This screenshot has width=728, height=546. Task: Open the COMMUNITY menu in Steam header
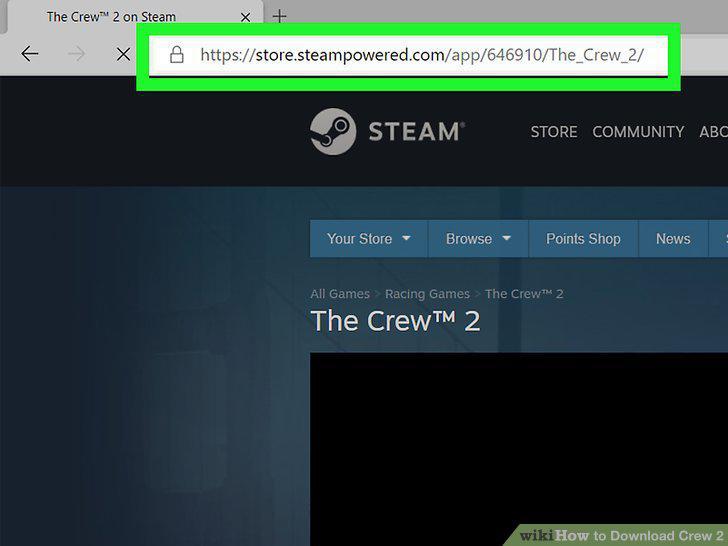click(638, 132)
